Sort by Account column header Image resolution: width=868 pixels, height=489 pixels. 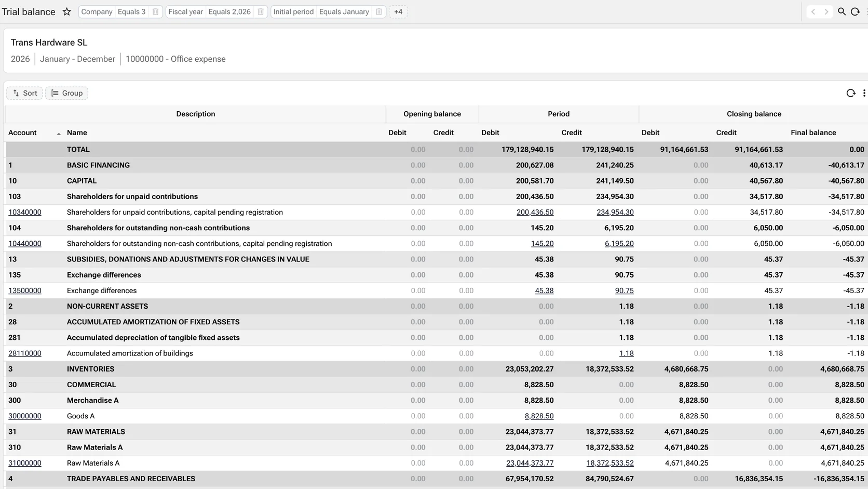click(x=22, y=133)
